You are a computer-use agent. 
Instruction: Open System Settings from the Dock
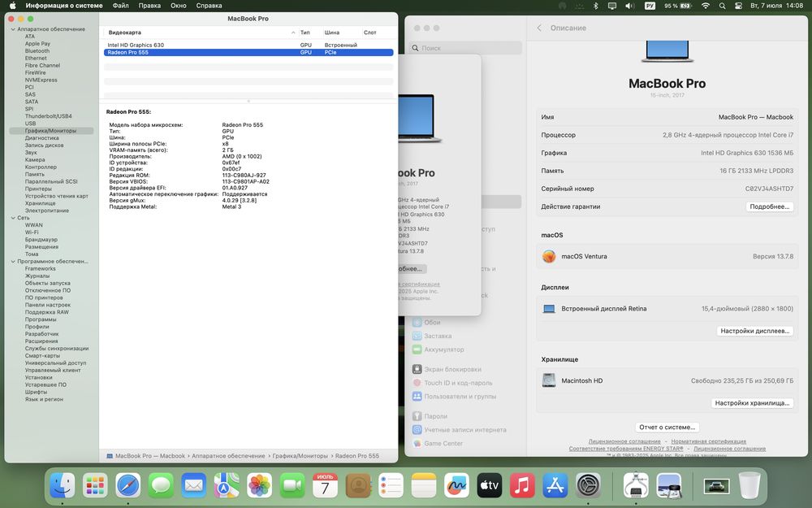tap(588, 486)
